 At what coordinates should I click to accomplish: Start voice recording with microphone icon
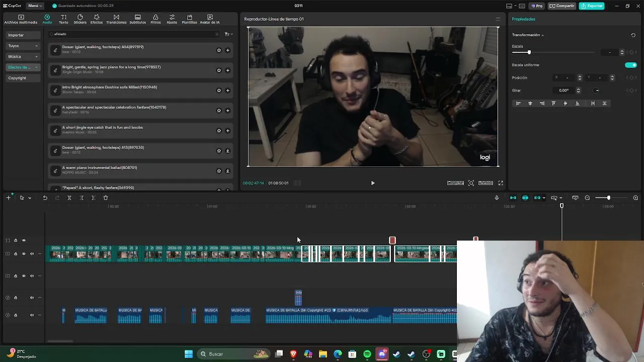pos(497,198)
